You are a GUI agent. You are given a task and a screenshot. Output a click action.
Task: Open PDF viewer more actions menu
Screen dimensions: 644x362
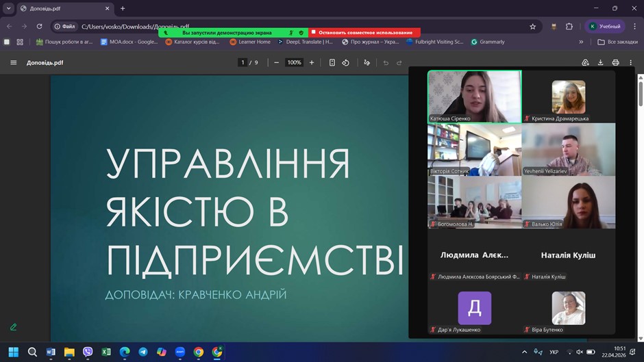pos(630,62)
